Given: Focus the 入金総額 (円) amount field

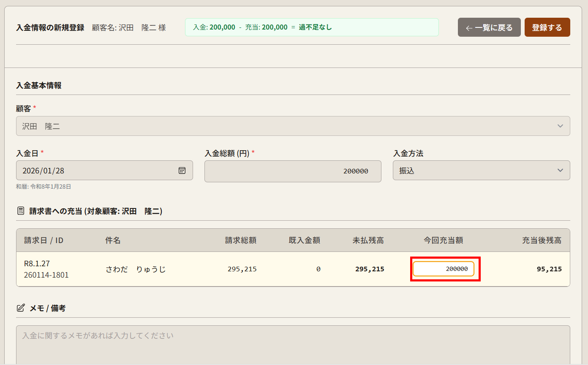Looking at the screenshot, I should (x=293, y=171).
